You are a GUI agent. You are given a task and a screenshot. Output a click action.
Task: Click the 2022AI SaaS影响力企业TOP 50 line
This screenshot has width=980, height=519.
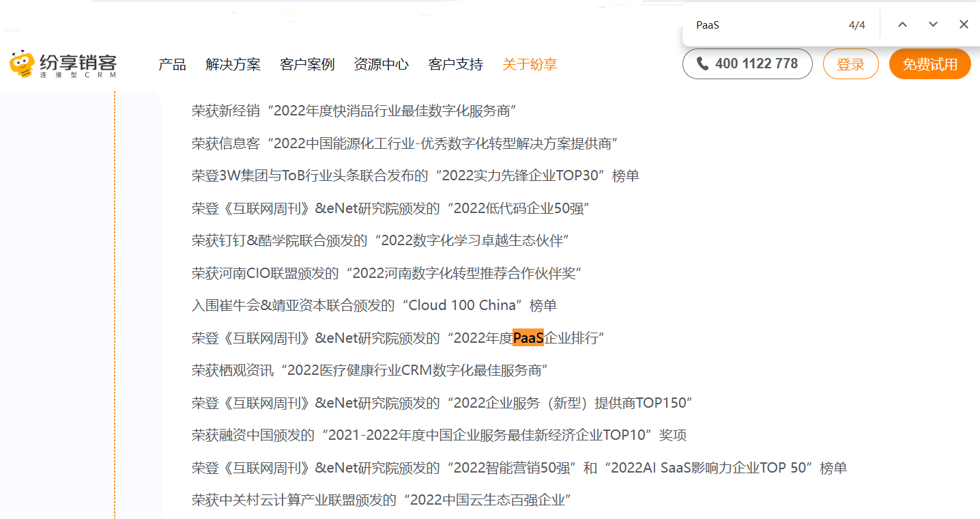[519, 468]
